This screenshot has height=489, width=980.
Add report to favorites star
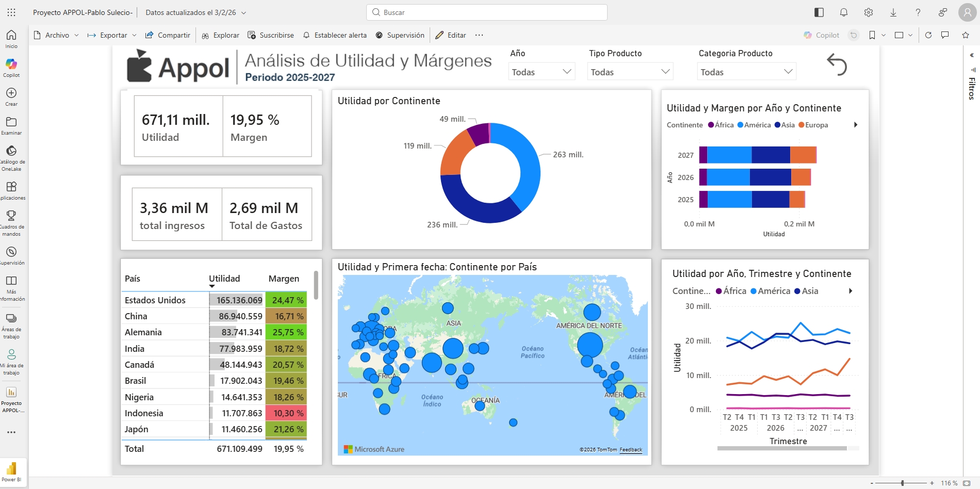(x=966, y=35)
